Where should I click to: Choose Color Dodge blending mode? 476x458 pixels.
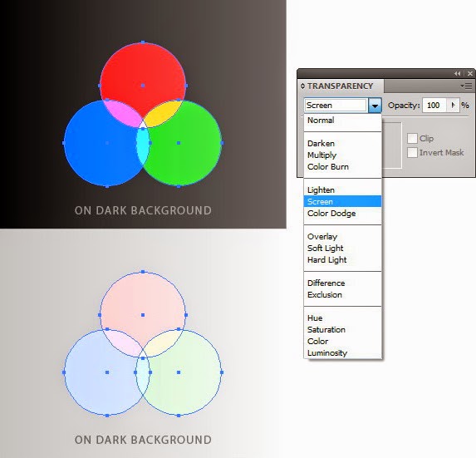coord(342,213)
